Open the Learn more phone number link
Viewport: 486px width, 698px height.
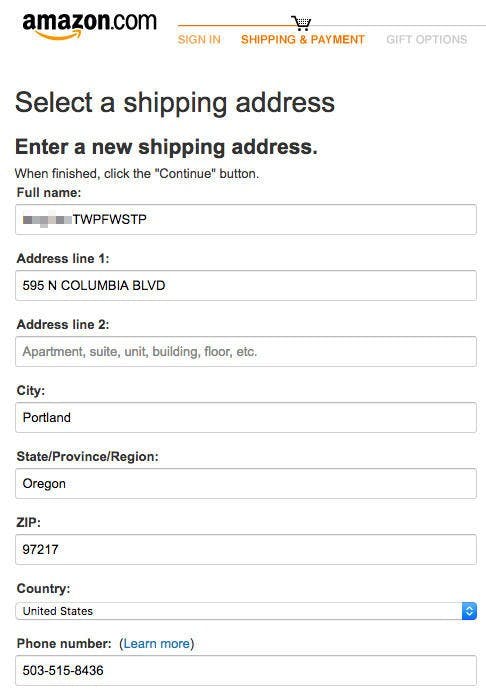(x=156, y=644)
